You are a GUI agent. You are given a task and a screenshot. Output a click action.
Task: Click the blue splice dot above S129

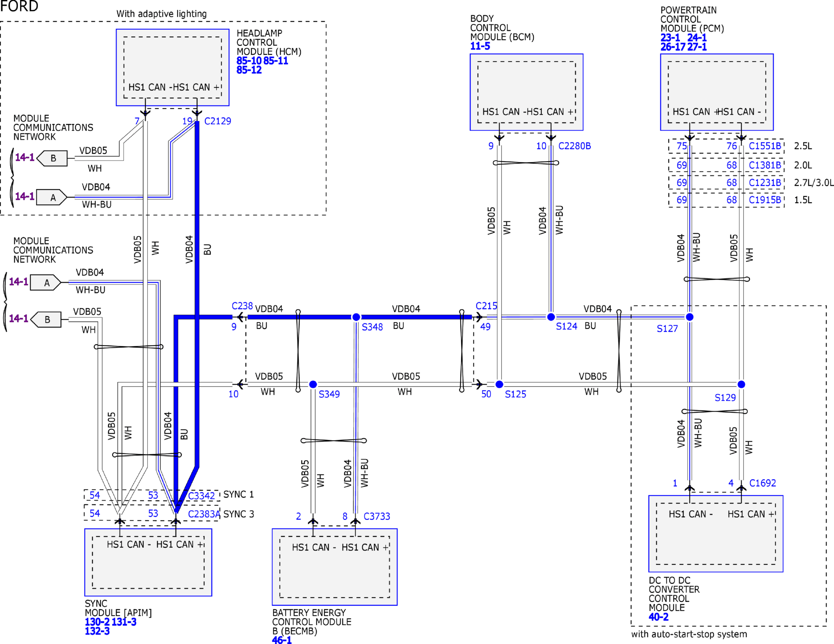(741, 385)
